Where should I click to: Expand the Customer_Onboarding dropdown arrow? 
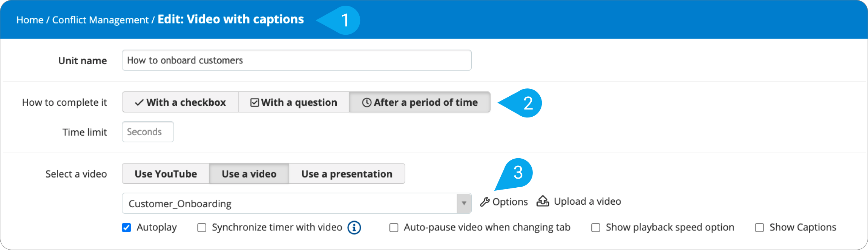[x=464, y=204]
